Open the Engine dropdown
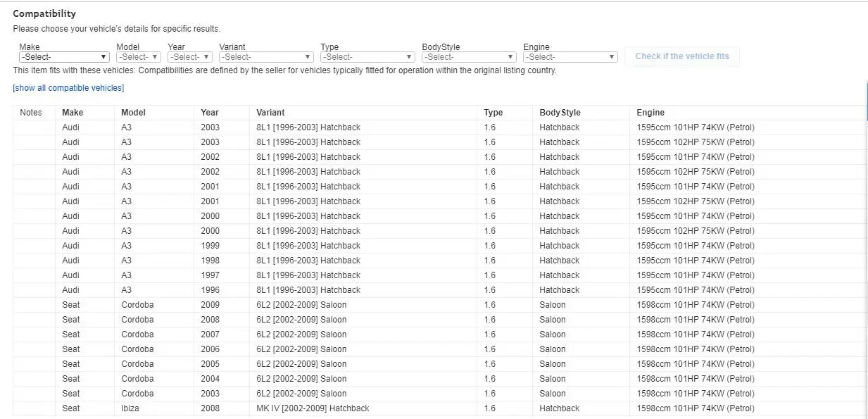This screenshot has width=868, height=419. pos(570,57)
